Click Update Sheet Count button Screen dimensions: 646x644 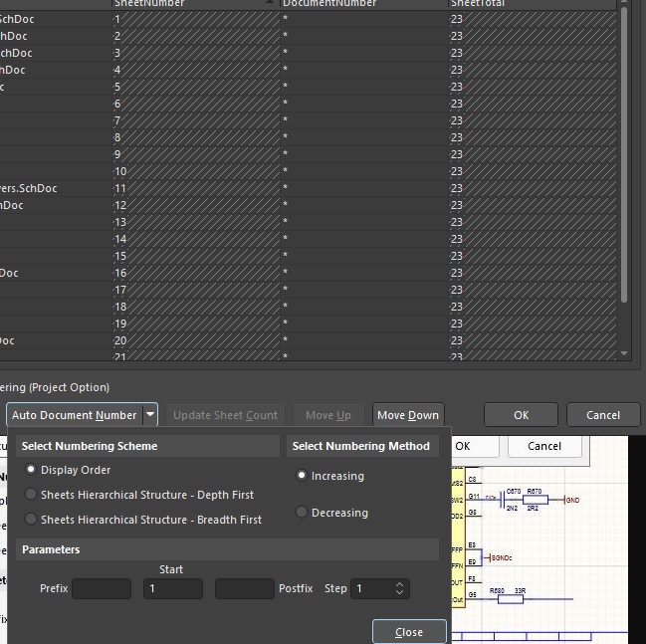[225, 415]
